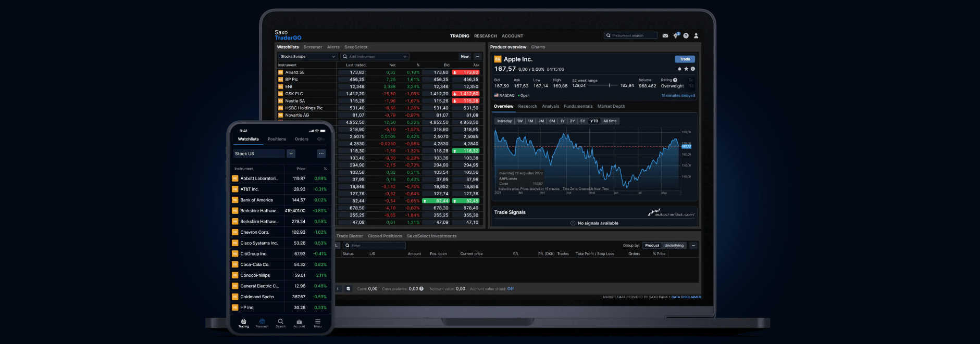The height and width of the screenshot is (344, 980).
Task: Click the Apple price chart area
Action: [x=587, y=161]
